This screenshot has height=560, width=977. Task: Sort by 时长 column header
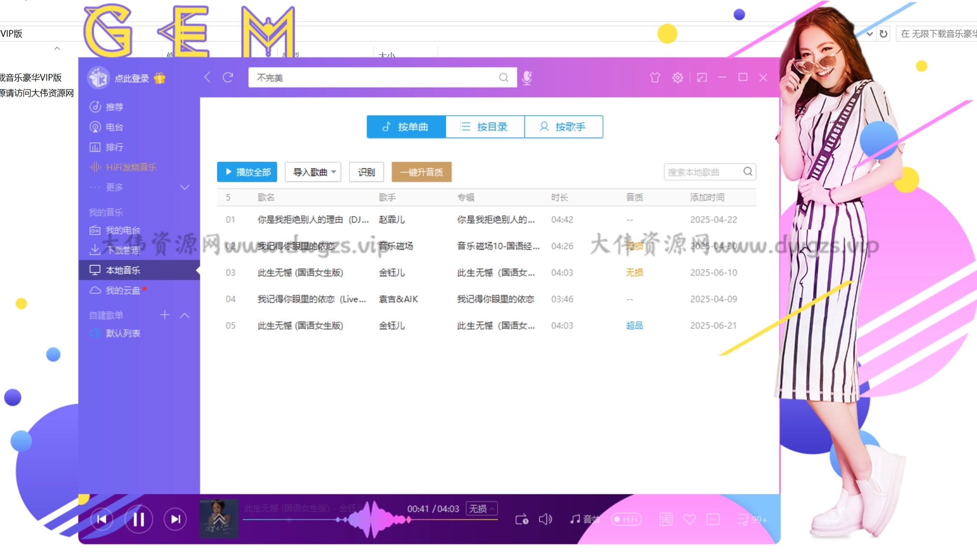559,198
